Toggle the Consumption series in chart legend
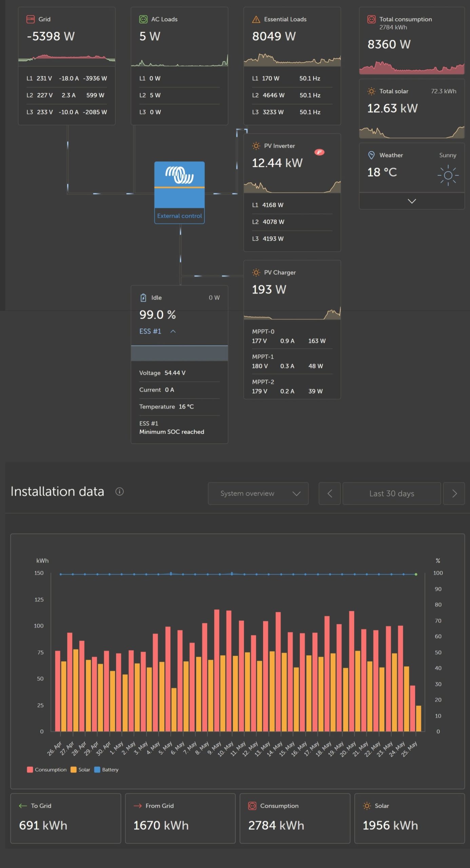470x868 pixels. coord(47,769)
